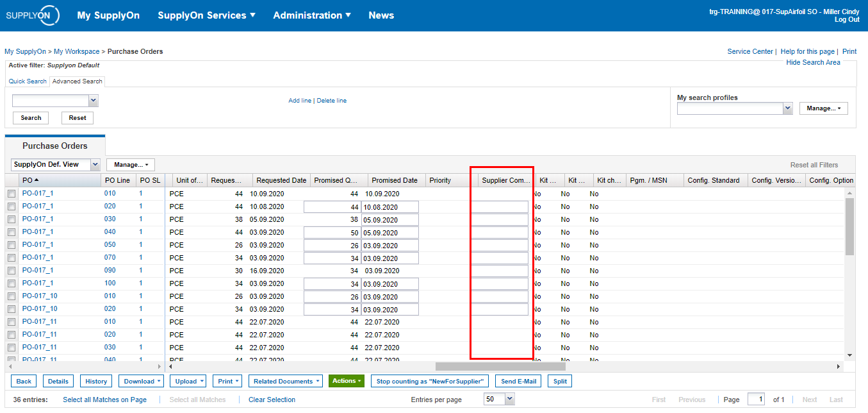Click Add line link
The width and height of the screenshot is (868, 413).
300,101
